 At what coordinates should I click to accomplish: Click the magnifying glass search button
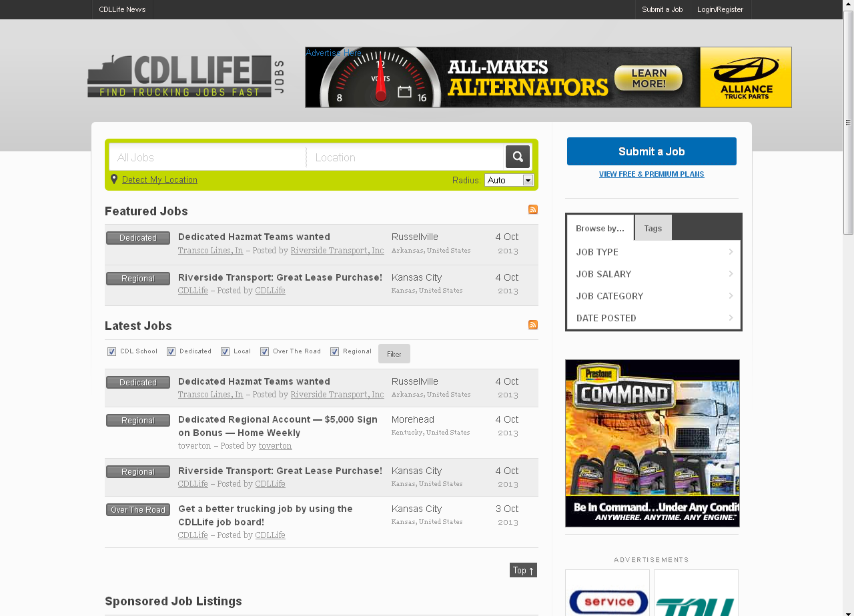pos(518,157)
